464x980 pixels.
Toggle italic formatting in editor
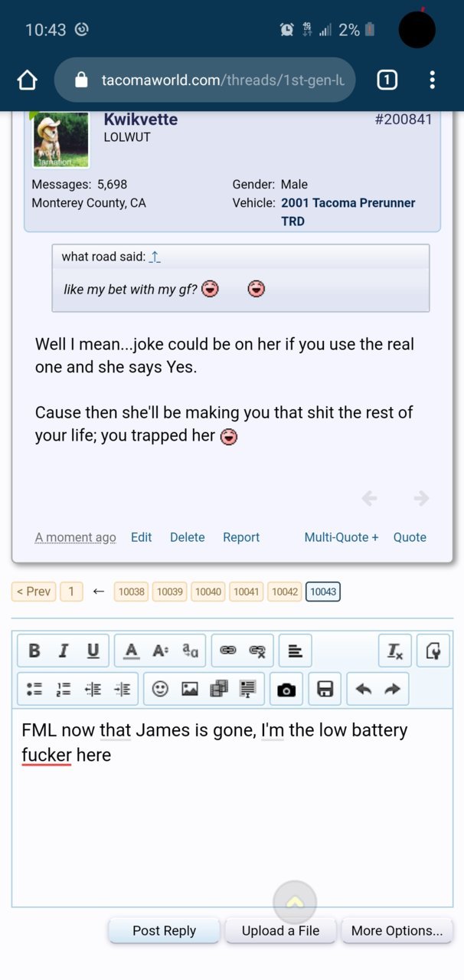pyautogui.click(x=63, y=651)
